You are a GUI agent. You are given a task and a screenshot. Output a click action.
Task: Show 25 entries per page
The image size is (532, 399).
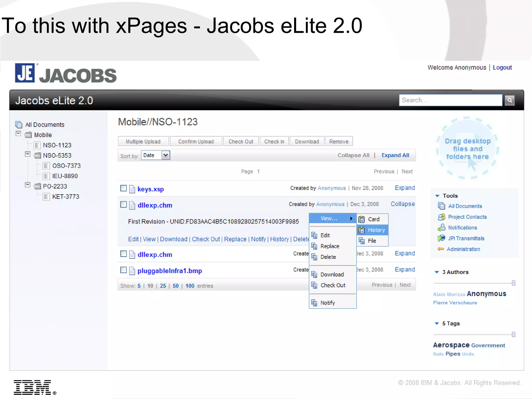pyautogui.click(x=163, y=286)
